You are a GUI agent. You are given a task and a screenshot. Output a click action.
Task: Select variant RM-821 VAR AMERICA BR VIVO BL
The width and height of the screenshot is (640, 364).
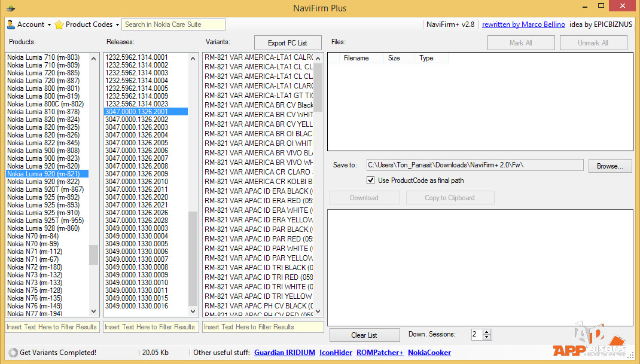click(258, 152)
